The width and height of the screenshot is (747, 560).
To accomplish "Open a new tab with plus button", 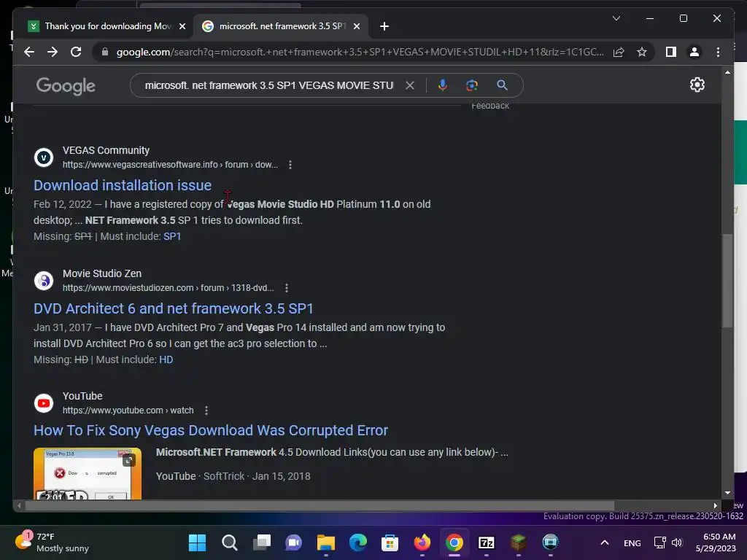I will tap(384, 26).
